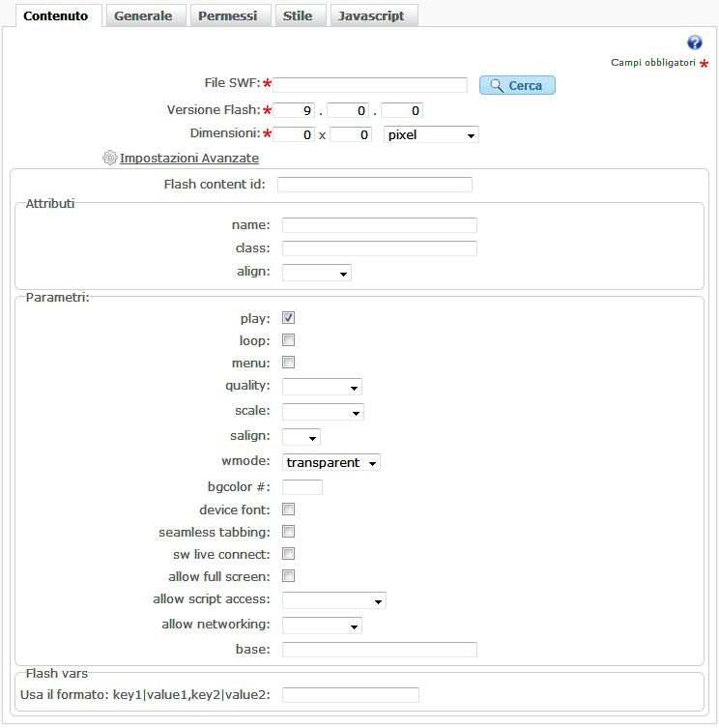
Task: Click the File SWF input field
Action: click(370, 85)
